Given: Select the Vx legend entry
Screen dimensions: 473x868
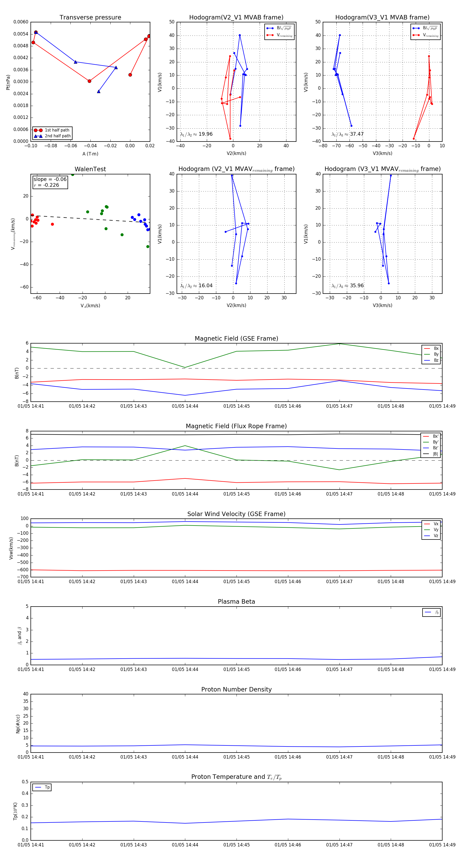Looking at the screenshot, I should click(431, 524).
